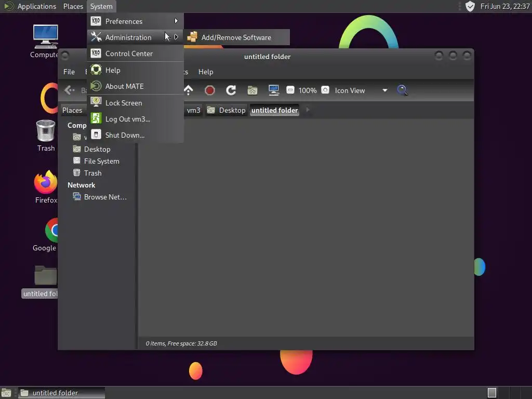Click untitled folder path button
532x399 pixels.
coord(274,110)
